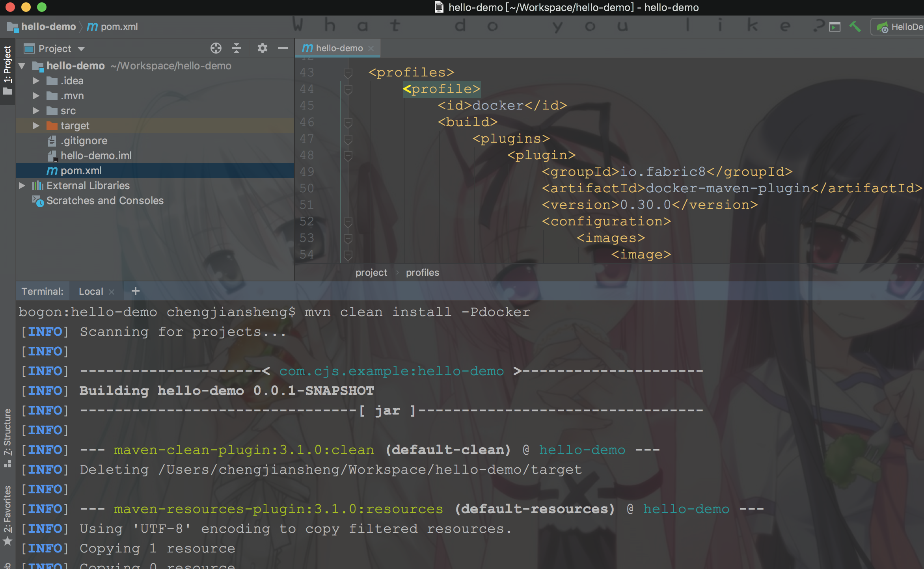The width and height of the screenshot is (924, 569).
Task: Select pom.xml in the project tree
Action: coord(81,171)
